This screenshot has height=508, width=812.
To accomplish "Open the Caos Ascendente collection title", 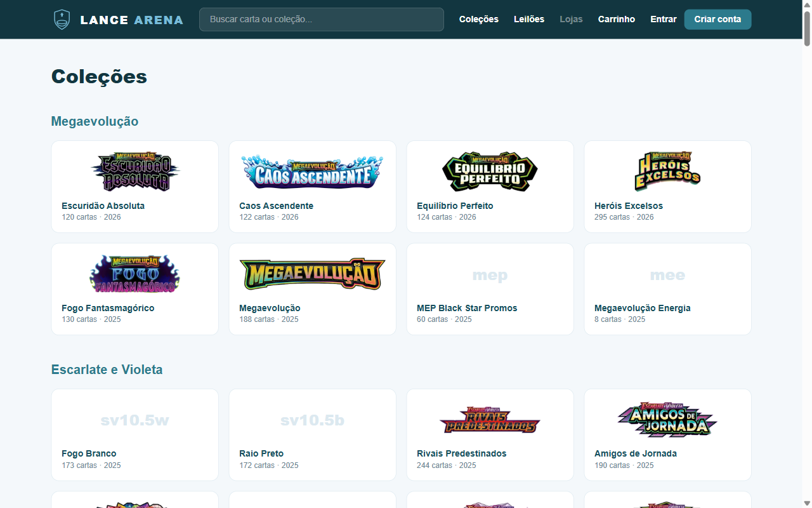I will pyautogui.click(x=277, y=206).
